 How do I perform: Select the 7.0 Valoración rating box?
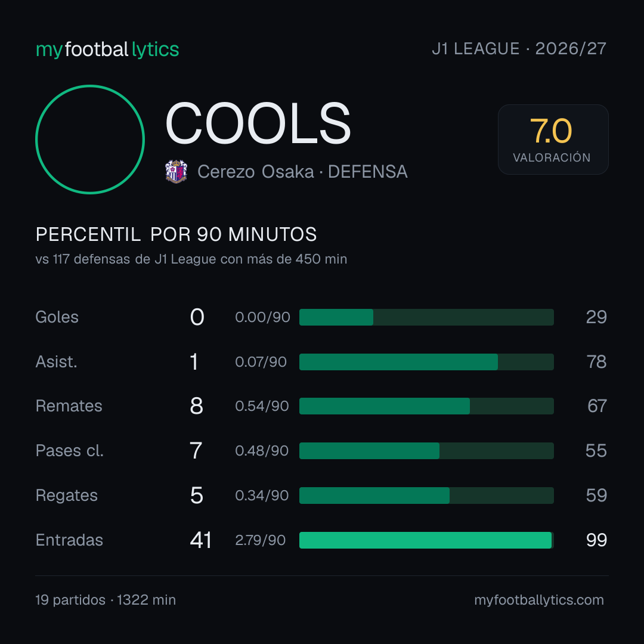coord(553,139)
